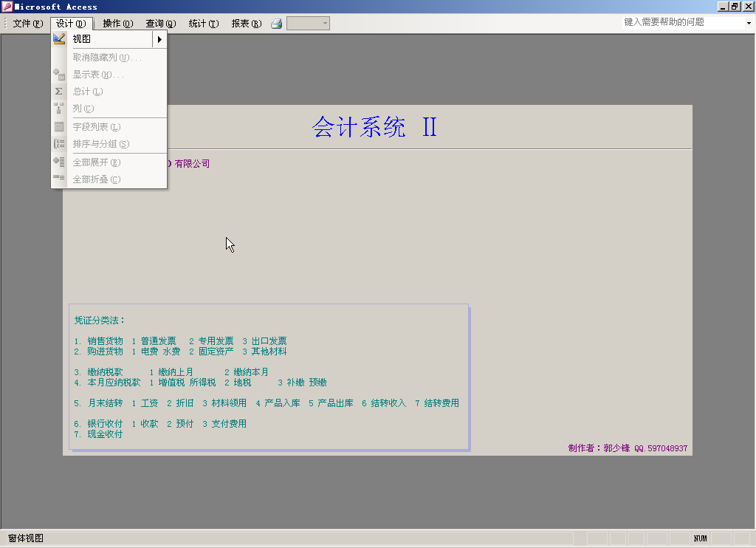The image size is (756, 548).
Task: Click the 排序与分组 sorting icon
Action: (x=59, y=144)
